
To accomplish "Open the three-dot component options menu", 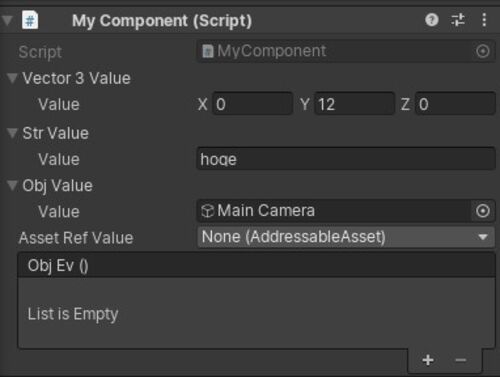I will [x=484, y=20].
